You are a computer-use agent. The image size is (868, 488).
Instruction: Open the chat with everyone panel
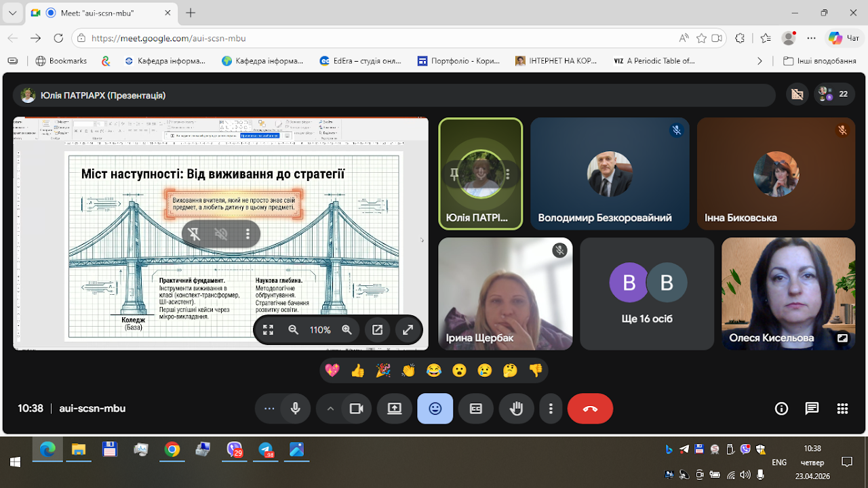pyautogui.click(x=812, y=409)
